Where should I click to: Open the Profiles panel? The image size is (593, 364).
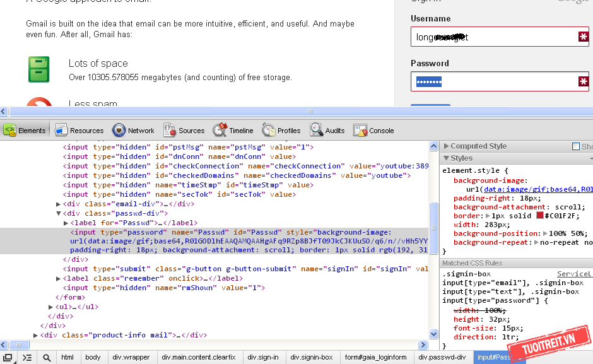[281, 131]
